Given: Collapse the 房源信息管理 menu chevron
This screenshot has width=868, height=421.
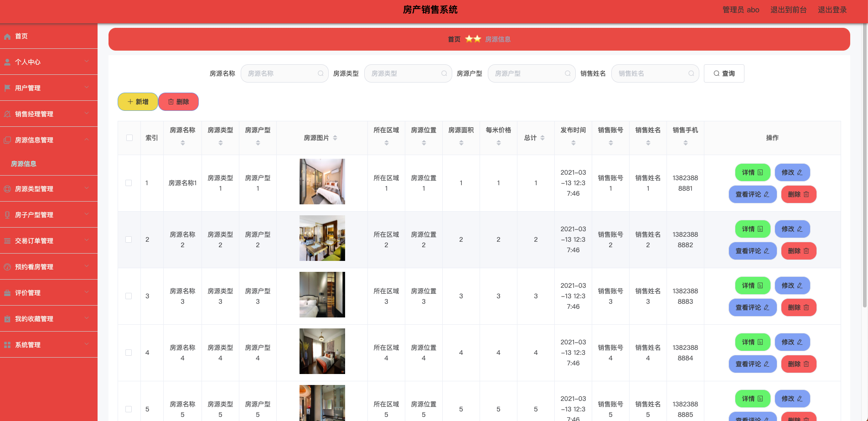Looking at the screenshot, I should click(x=87, y=139).
